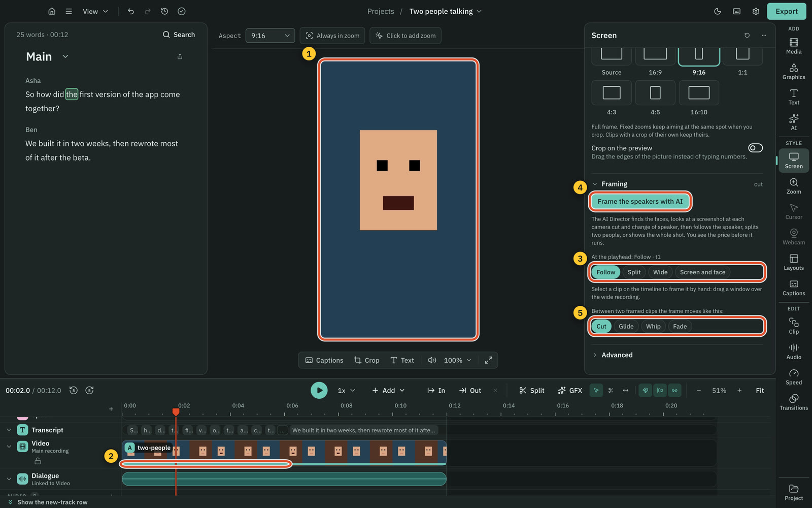Open the Projects breadcrumb link

[381, 11]
